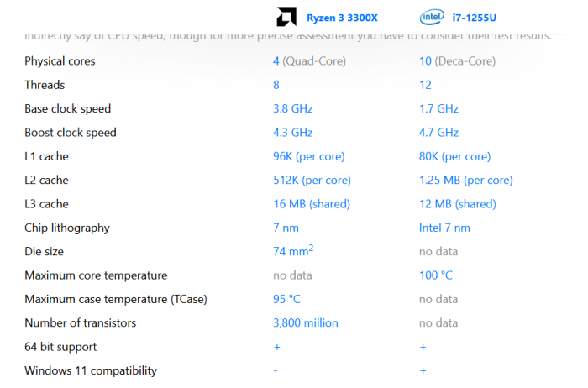Click the Intel logo icon

pos(433,16)
